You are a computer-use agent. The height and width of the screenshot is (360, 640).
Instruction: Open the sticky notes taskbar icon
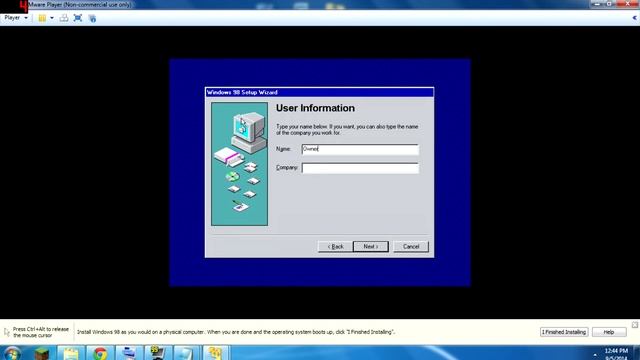[x=71, y=353]
